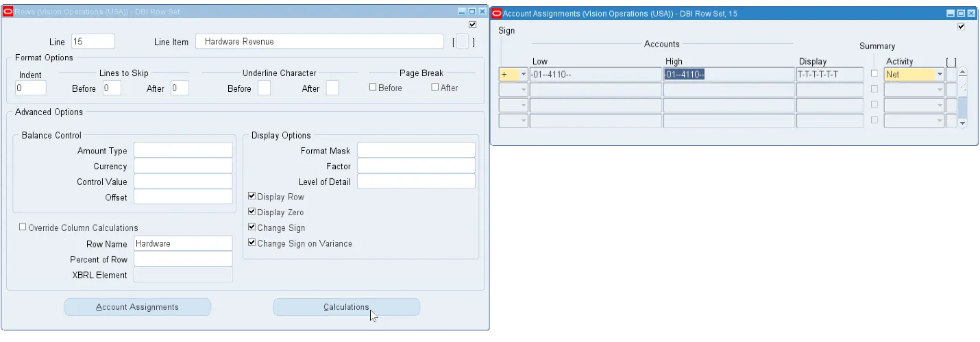Enable Page Break After checkbox
This screenshot has width=980, height=342.
pos(434,87)
